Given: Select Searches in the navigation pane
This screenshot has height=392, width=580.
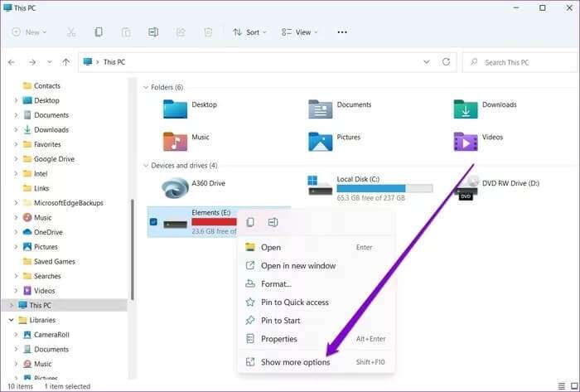Looking at the screenshot, I should (x=47, y=276).
